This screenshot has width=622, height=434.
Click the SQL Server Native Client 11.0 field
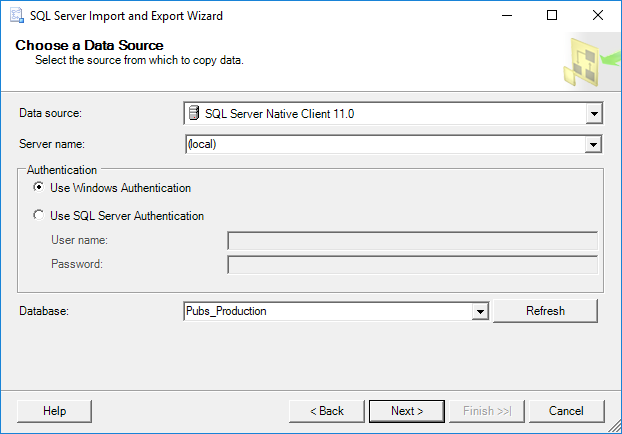point(390,114)
